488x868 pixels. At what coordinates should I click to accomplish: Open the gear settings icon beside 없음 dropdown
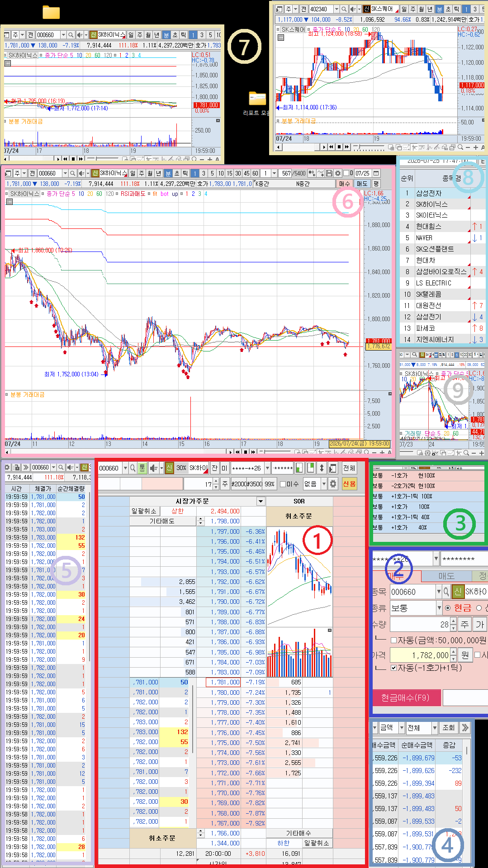click(333, 484)
